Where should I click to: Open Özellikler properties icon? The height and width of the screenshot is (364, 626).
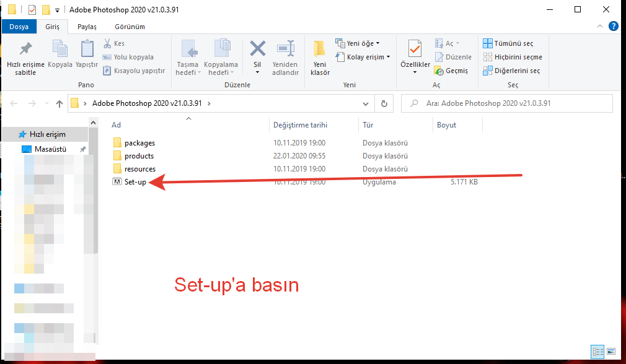[415, 50]
